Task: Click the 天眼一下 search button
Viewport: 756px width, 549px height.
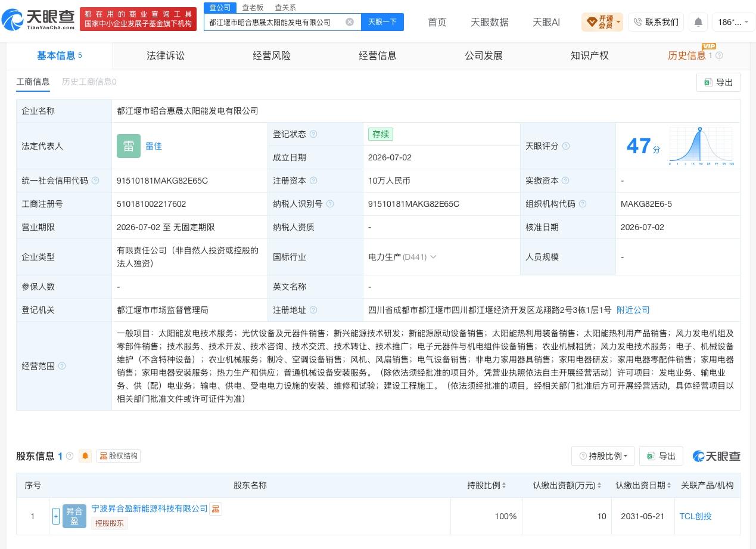Action: coord(382,22)
